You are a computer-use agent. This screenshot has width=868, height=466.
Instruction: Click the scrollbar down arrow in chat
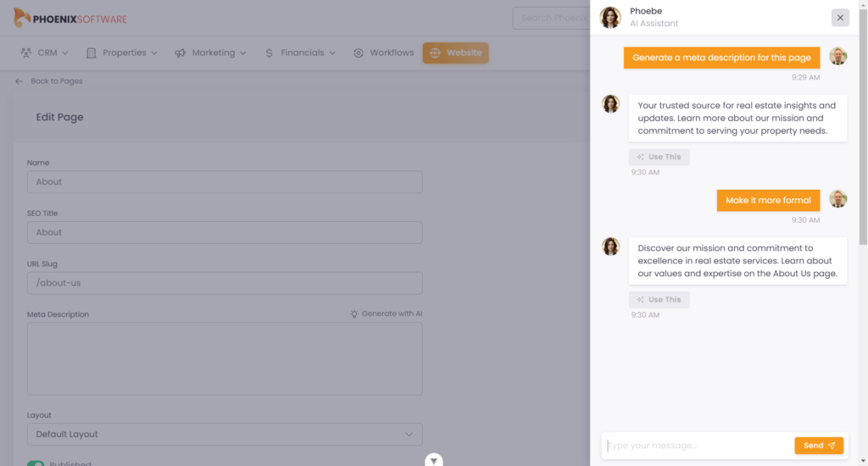[863, 460]
